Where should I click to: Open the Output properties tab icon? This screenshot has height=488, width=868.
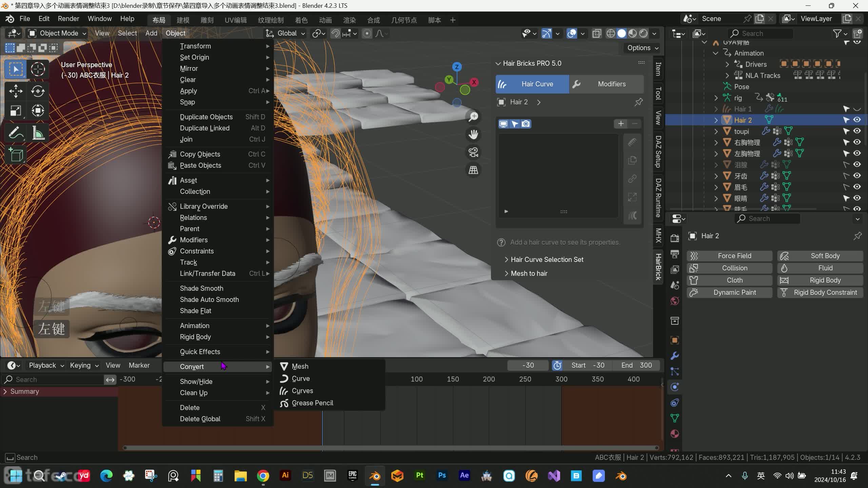(675, 254)
